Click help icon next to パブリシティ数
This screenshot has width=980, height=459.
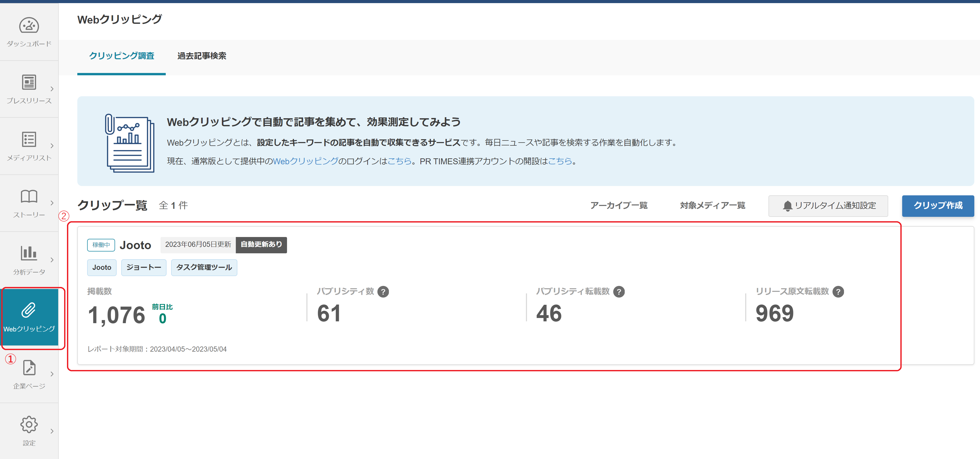tap(384, 292)
